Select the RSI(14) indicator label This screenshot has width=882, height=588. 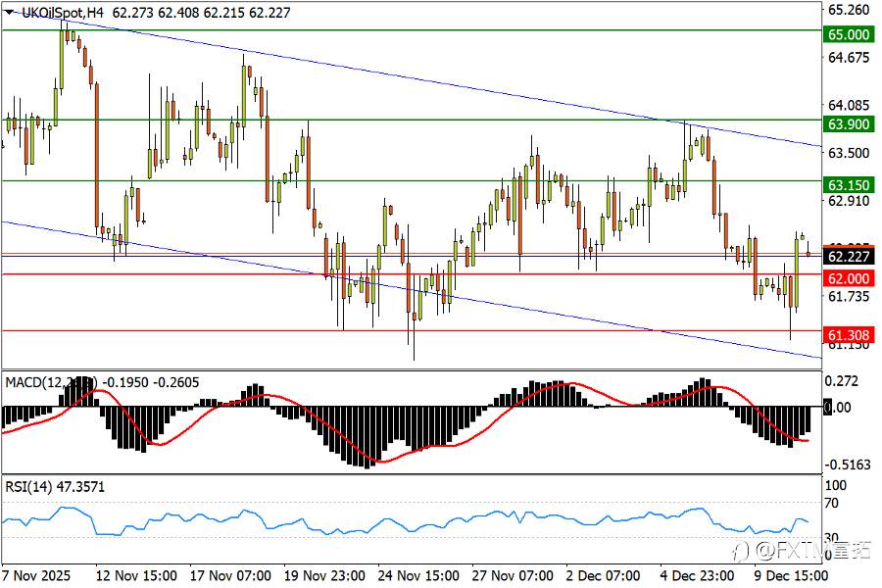pos(29,487)
